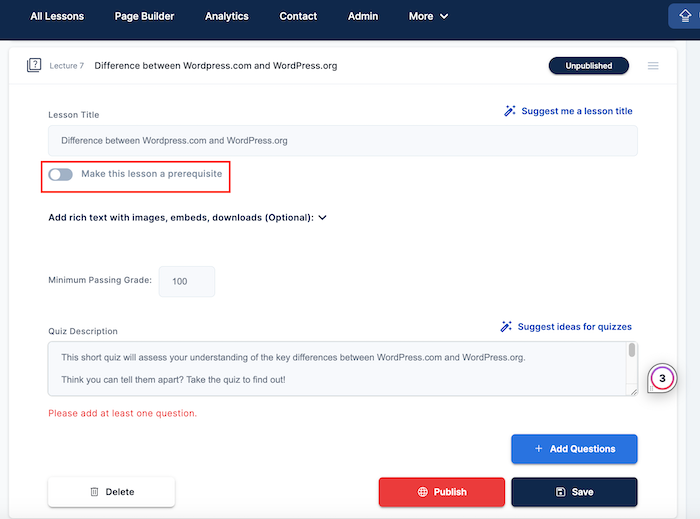The width and height of the screenshot is (700, 519).
Task: Click the Publish button
Action: tap(442, 492)
